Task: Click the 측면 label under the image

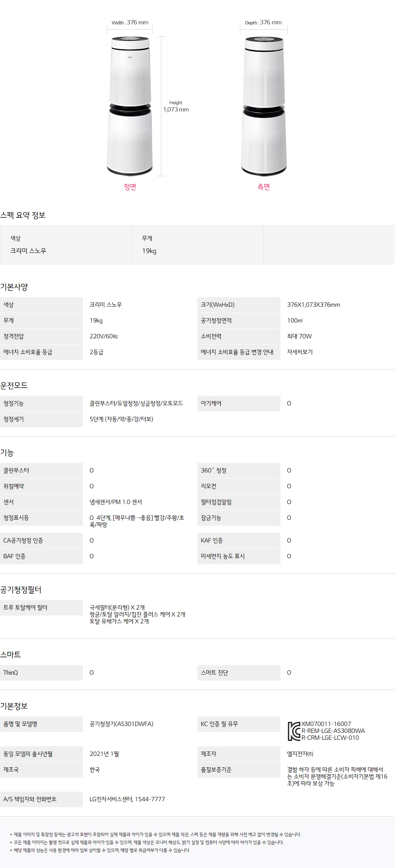Action: click(x=264, y=187)
